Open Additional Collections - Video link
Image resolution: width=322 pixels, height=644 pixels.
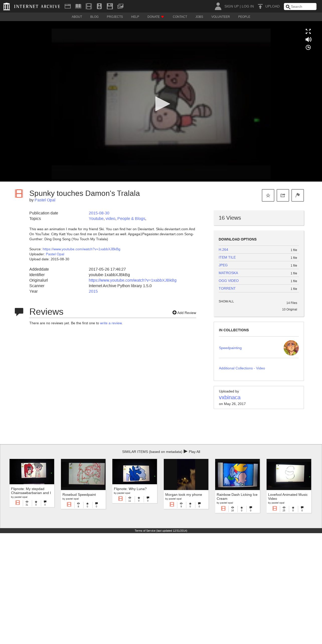(x=242, y=368)
